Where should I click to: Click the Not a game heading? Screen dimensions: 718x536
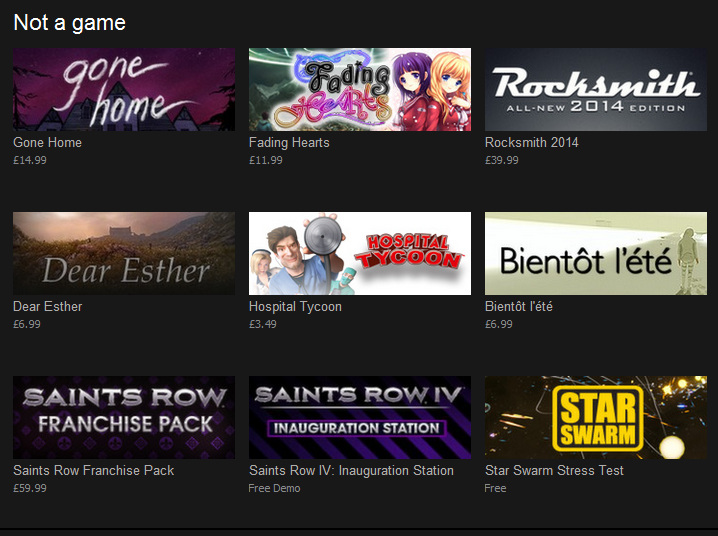tap(70, 23)
